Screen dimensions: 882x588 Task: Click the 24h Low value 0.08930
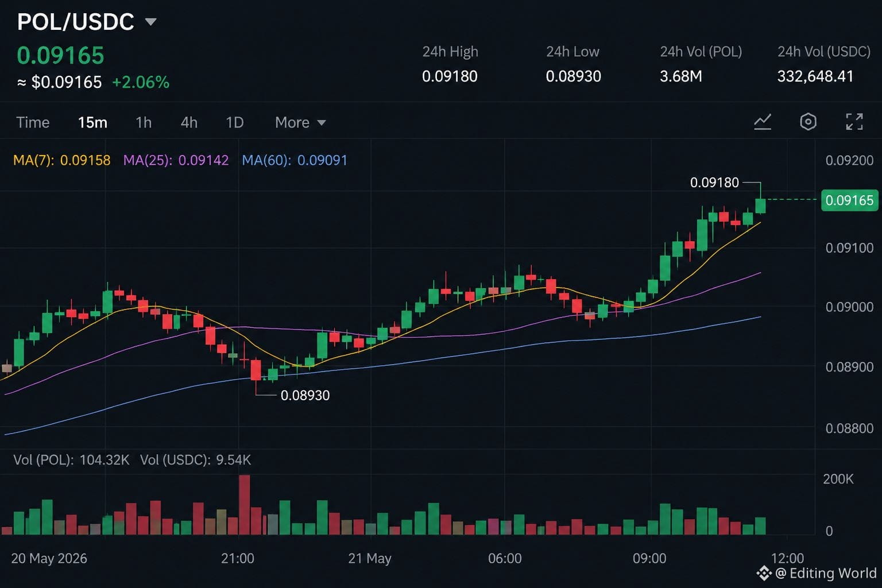573,76
